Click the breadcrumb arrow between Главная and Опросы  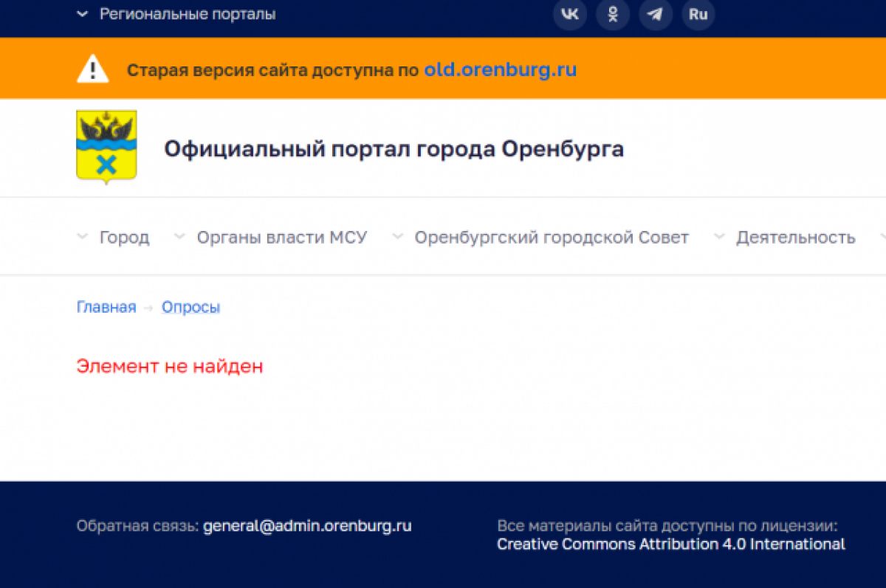150,307
